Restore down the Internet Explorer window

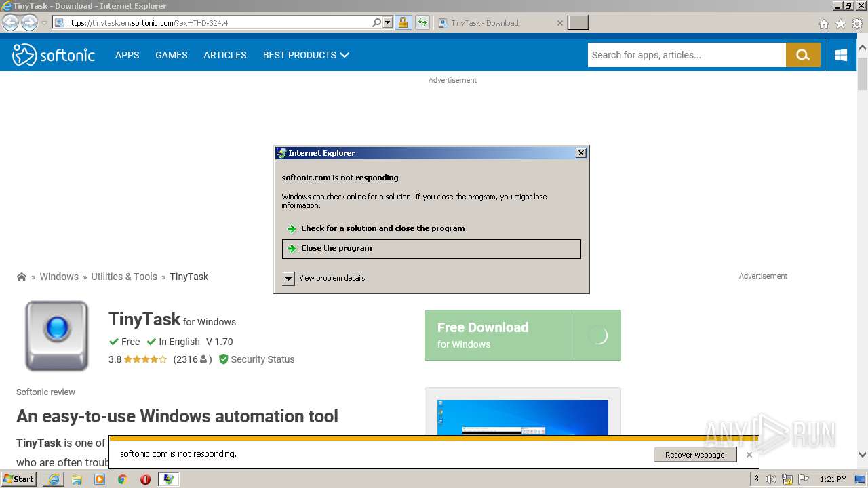848,6
